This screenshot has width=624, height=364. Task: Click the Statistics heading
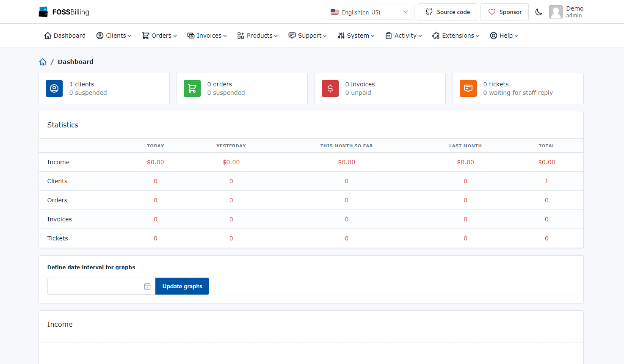[63, 125]
